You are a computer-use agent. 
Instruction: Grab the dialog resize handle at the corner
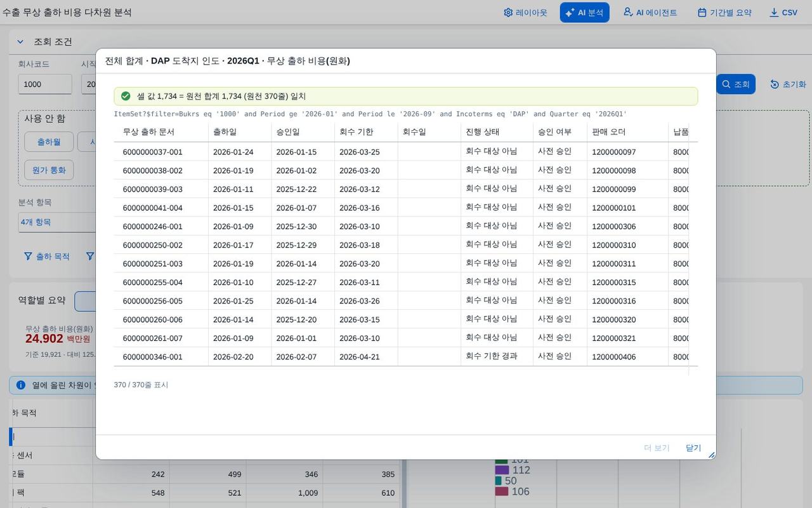[x=711, y=455]
